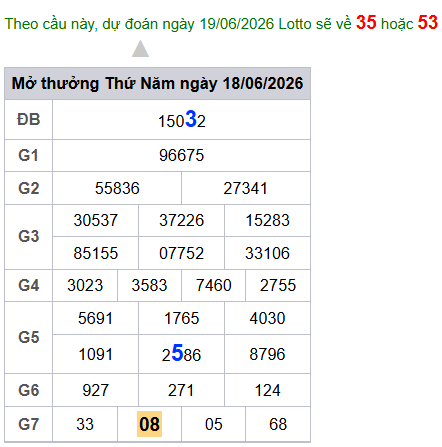Click G5 number 5691
The image size is (442, 447).
(x=95, y=318)
